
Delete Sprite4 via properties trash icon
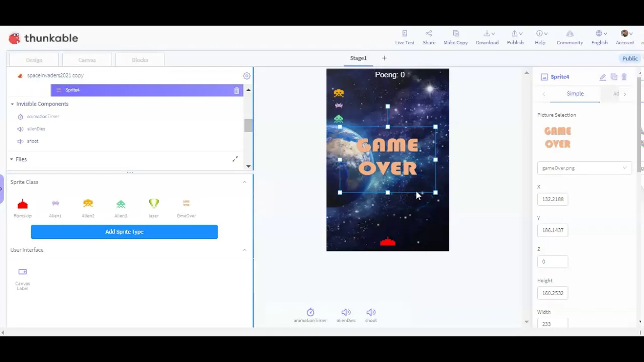click(624, 77)
